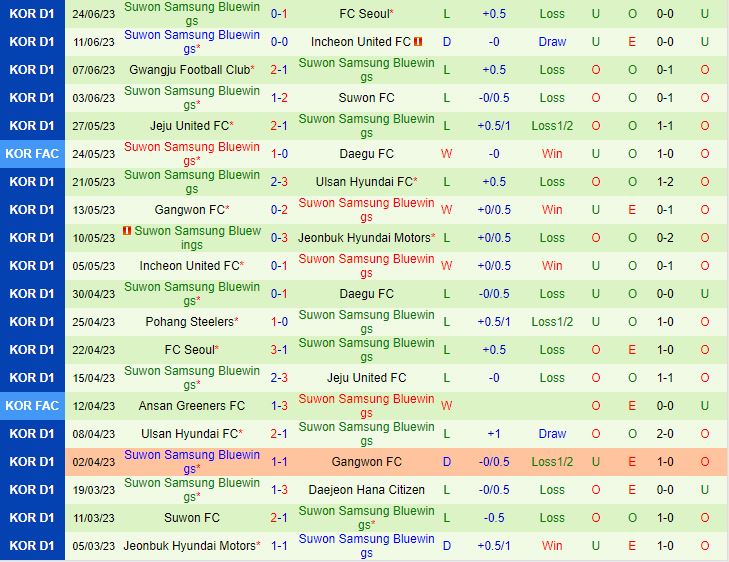729x562 pixels.
Task: Open Jeonbuk Hyundai Motors in 10/05/23 row
Action: [364, 238]
